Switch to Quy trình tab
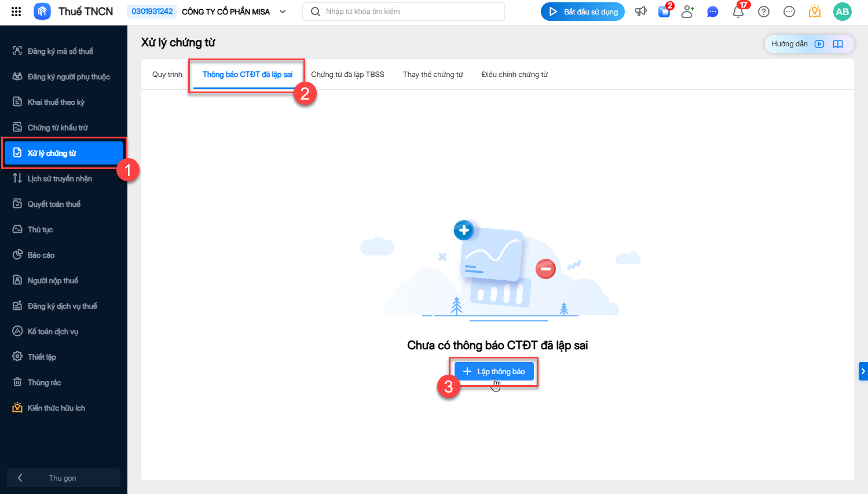Image resolution: width=868 pixels, height=494 pixels. pyautogui.click(x=167, y=75)
